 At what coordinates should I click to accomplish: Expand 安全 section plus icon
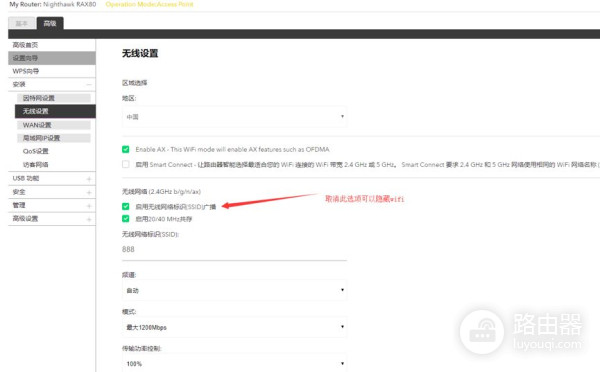89,193
